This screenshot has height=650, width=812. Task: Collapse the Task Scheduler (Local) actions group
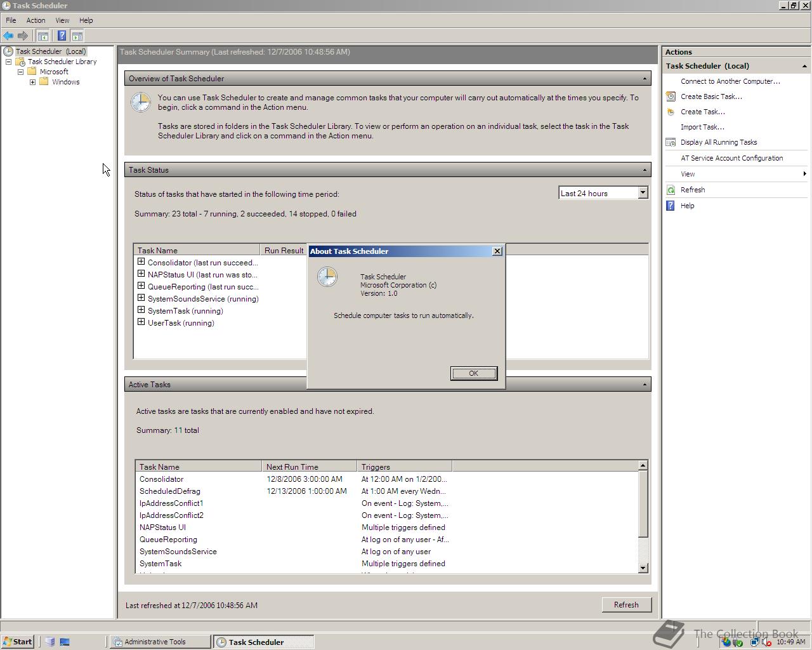[804, 66]
